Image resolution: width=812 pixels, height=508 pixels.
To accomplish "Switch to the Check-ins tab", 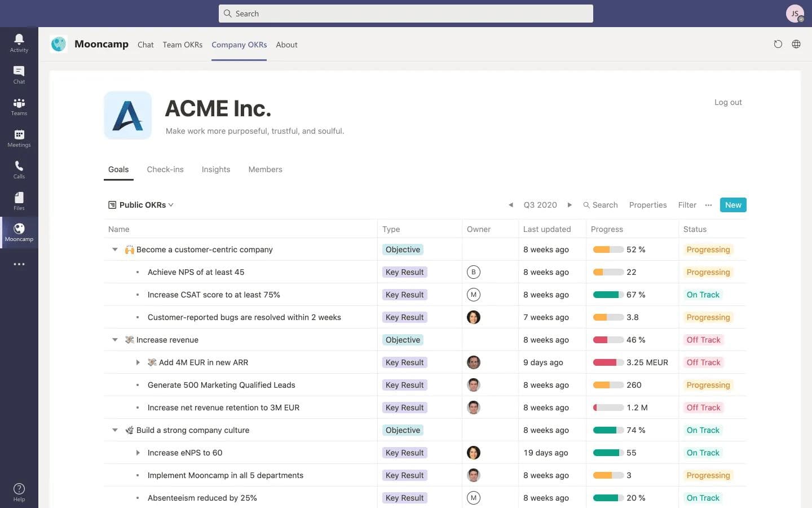I will pyautogui.click(x=165, y=169).
